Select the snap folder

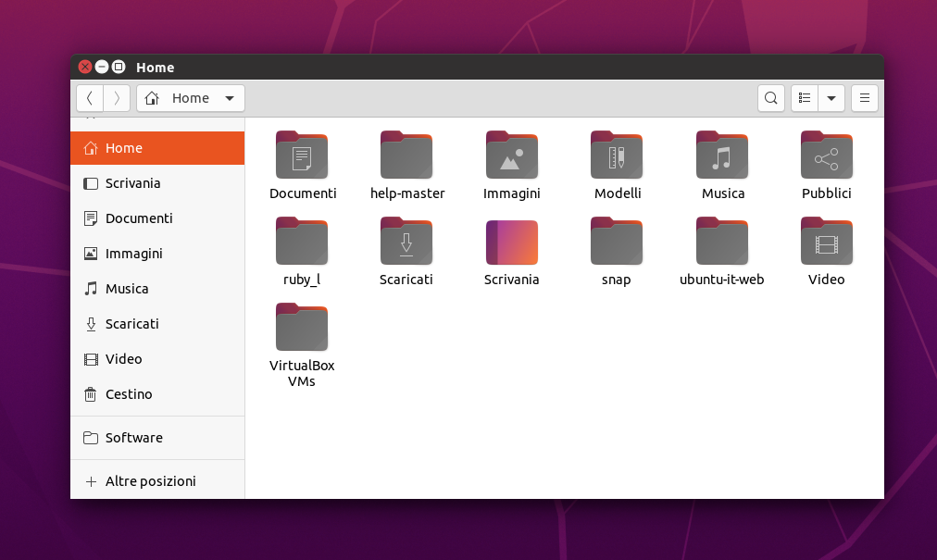[x=617, y=241]
